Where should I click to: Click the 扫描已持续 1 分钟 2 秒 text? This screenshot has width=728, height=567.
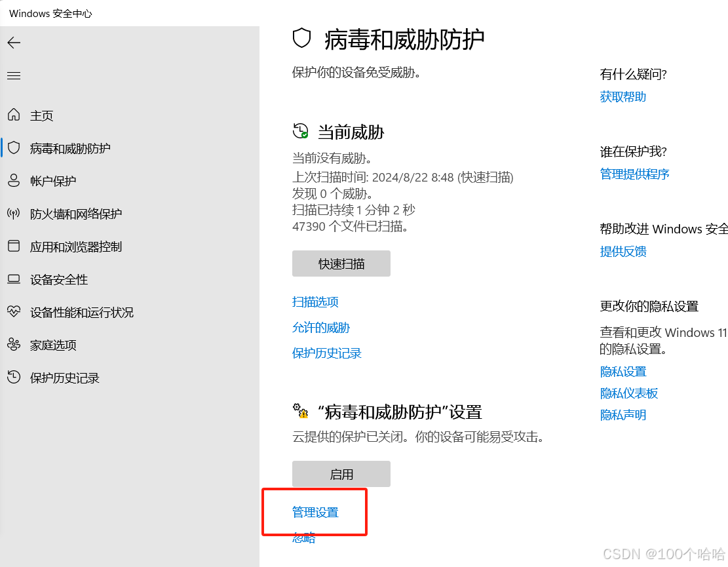pos(354,210)
